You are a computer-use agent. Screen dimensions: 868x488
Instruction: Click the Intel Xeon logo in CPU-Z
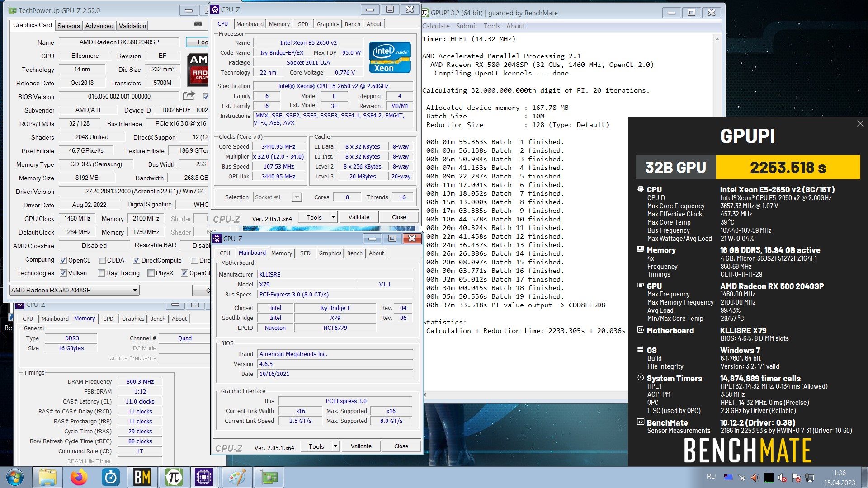tap(390, 57)
